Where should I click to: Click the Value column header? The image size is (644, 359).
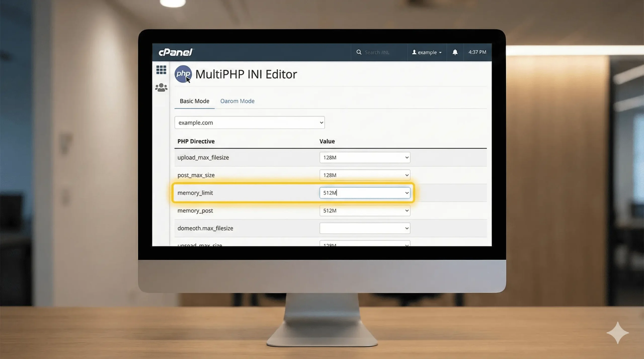coord(327,141)
